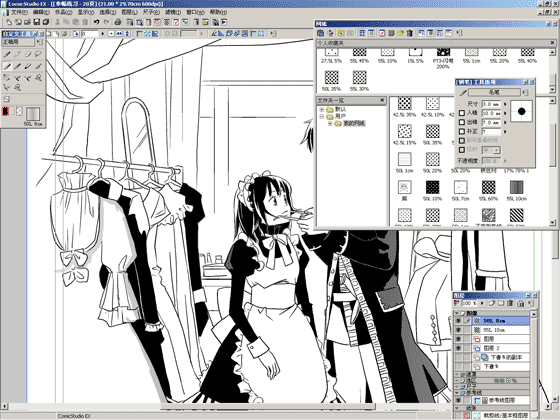Viewport: 560px width, 420px height.
Task: Select the speech balloon tool in the toolbox
Action: pyautogui.click(x=38, y=54)
